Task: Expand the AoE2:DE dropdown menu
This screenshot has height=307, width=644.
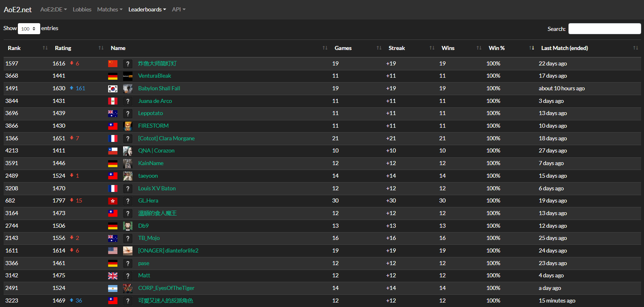Action: [x=54, y=9]
